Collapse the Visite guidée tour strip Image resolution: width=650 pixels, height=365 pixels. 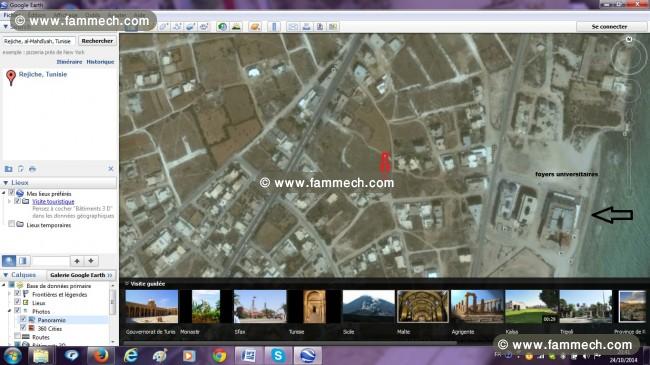click(x=127, y=284)
